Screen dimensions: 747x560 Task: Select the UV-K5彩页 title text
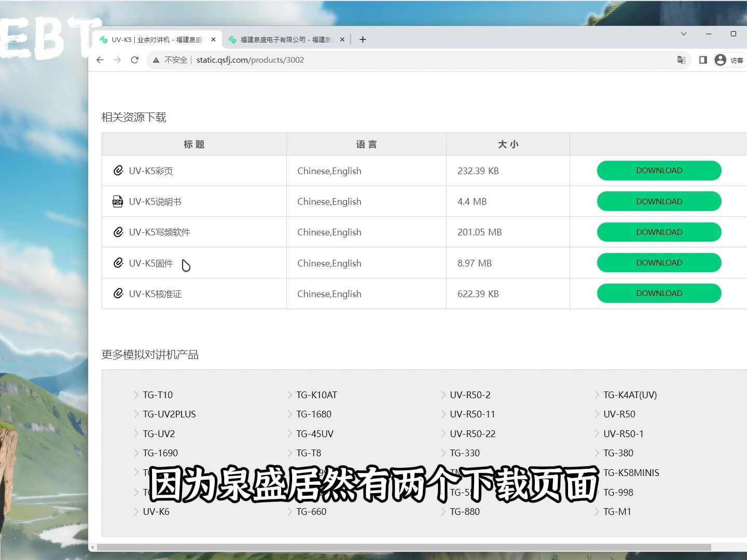[x=151, y=171]
